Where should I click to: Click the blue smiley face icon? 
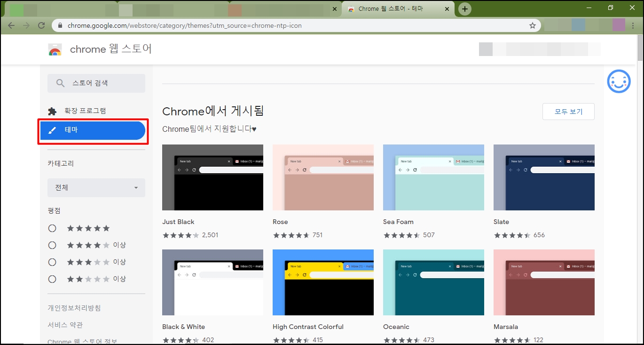(x=619, y=81)
